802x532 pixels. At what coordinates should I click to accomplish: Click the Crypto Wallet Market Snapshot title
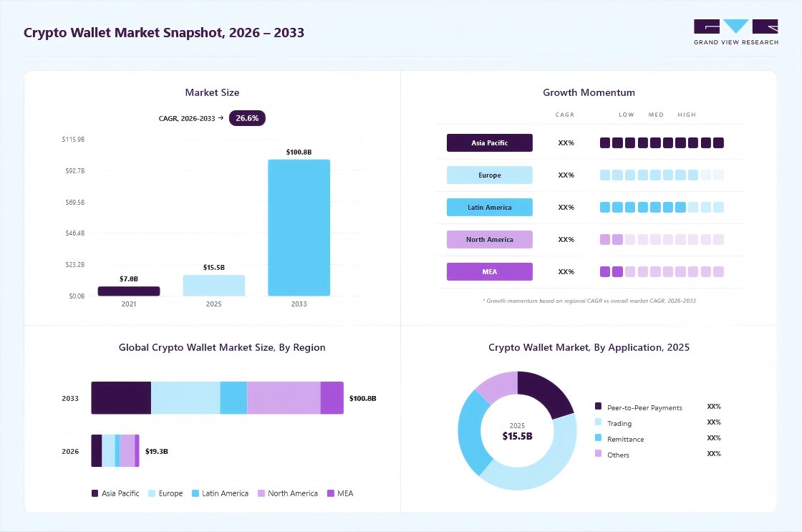click(x=164, y=32)
